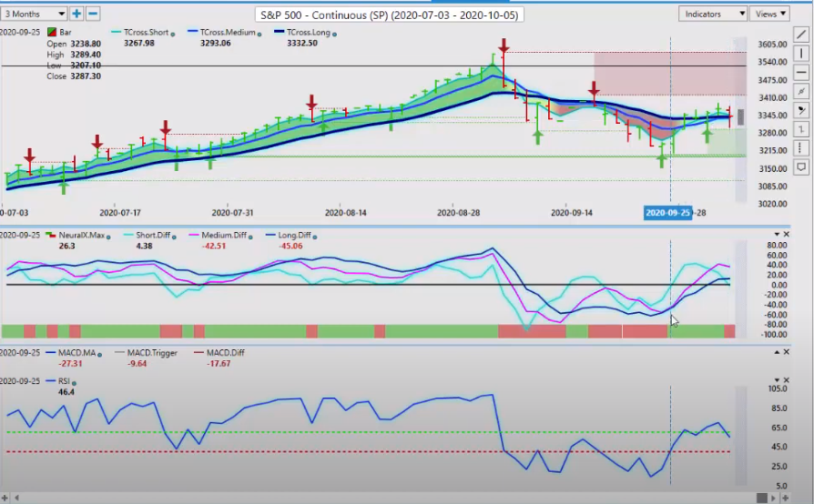Click the highlighted 2020-09-25 date marker
814x504 pixels.
667,213
